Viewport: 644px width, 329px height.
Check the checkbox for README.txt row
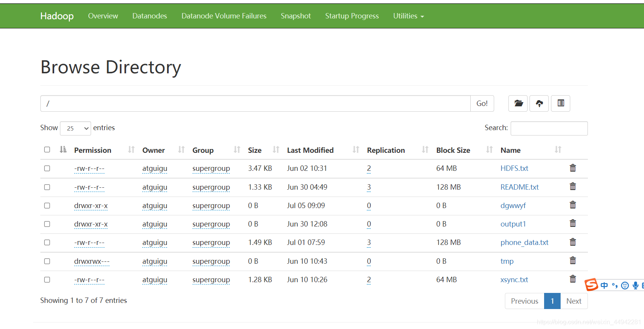pos(47,187)
